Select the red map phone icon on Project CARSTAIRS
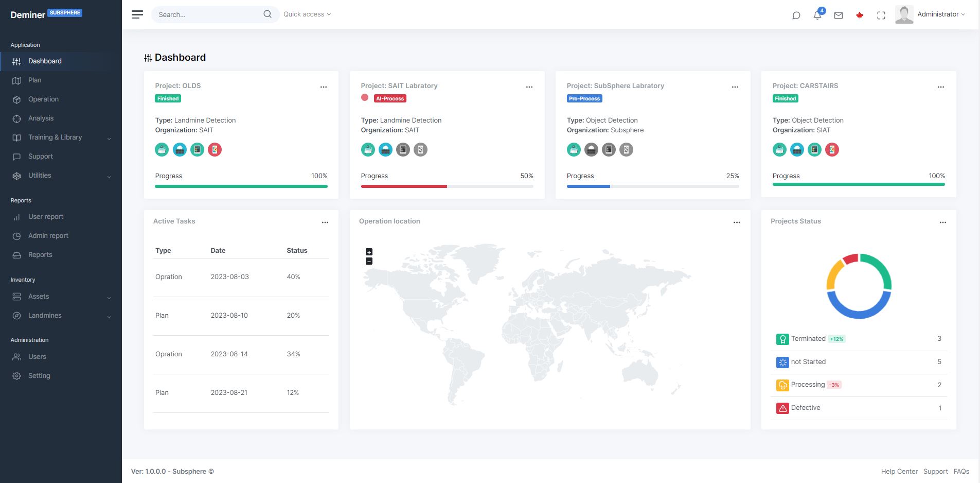Image resolution: width=980 pixels, height=483 pixels. pos(832,149)
